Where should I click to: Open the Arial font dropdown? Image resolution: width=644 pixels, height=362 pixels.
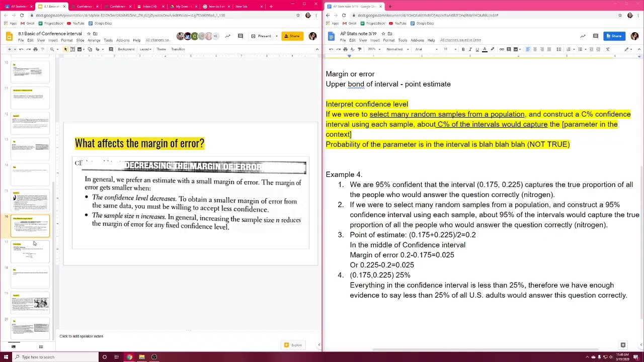[426, 49]
